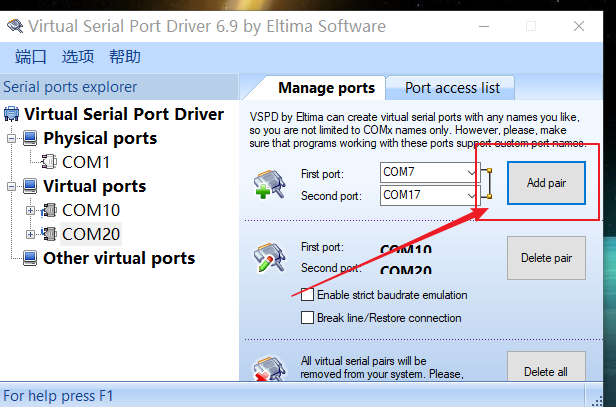Expand the COM20 tree node
Screen dimensions: 616x407
(x=30, y=235)
